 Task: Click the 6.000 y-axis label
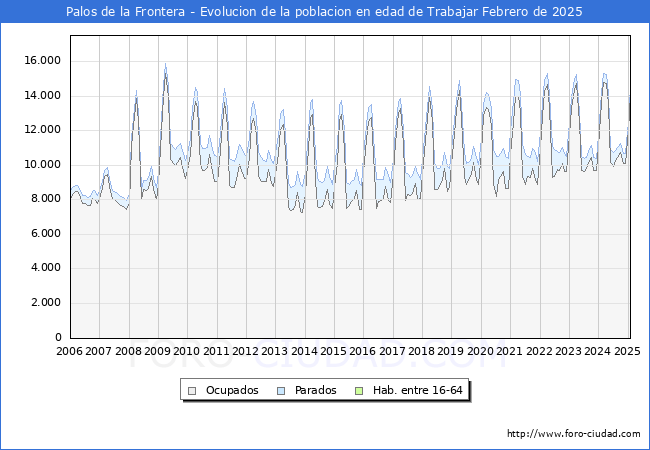pos(46,234)
